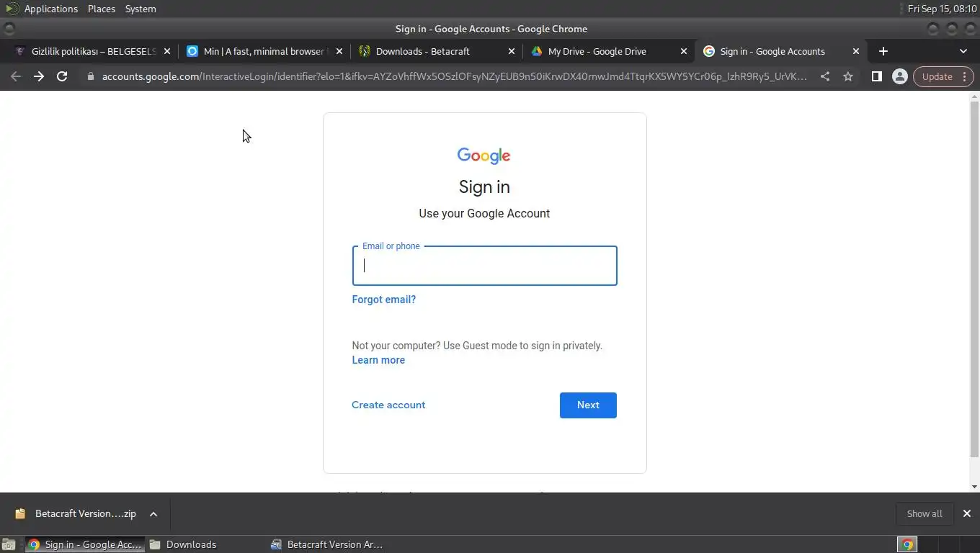Click the padlock site info icon
The image size is (980, 553).
[90, 76]
